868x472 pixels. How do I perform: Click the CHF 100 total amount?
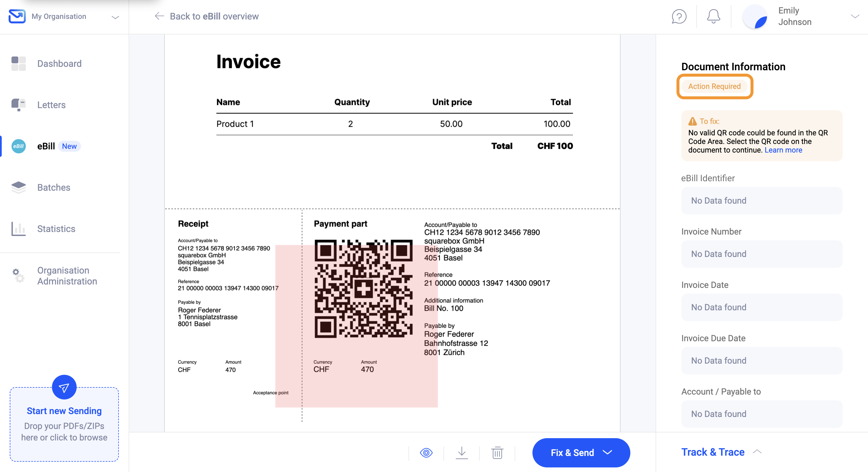point(555,146)
